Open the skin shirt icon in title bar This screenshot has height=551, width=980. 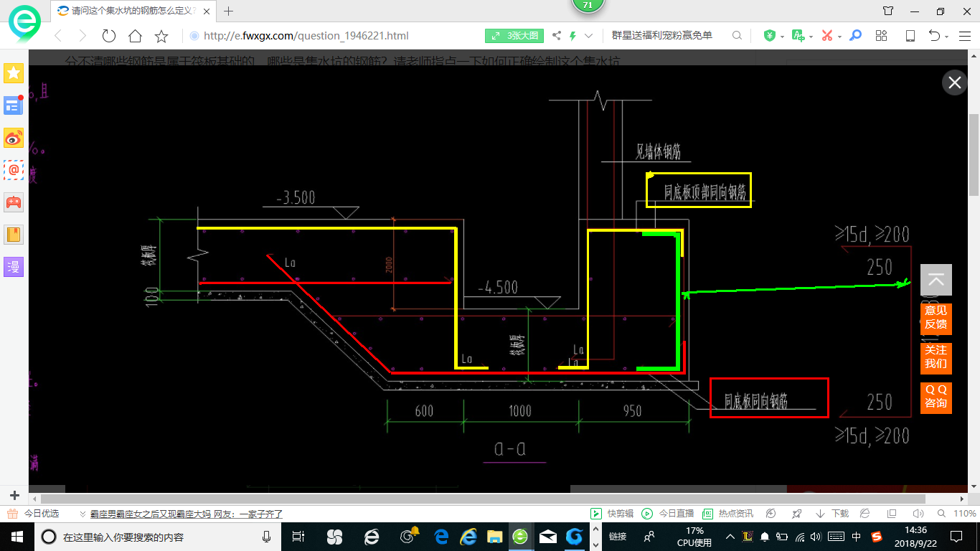[x=888, y=11]
